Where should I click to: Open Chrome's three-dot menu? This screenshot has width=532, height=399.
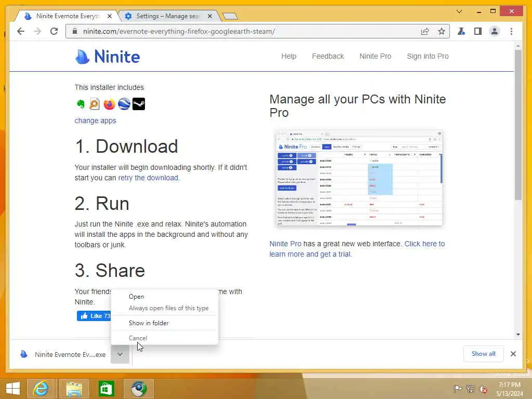pos(511,32)
